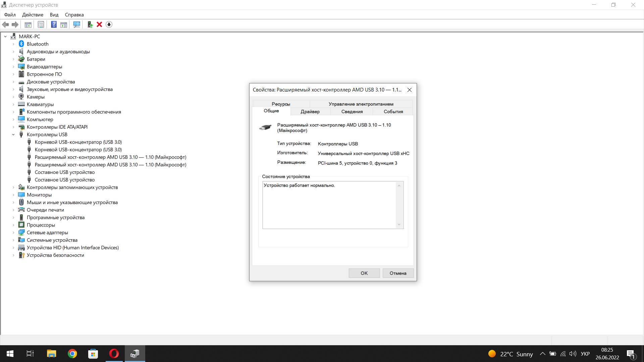Select first Корневой USB-концентратор (USB 3.0) item
The height and width of the screenshot is (362, 644).
click(x=78, y=142)
